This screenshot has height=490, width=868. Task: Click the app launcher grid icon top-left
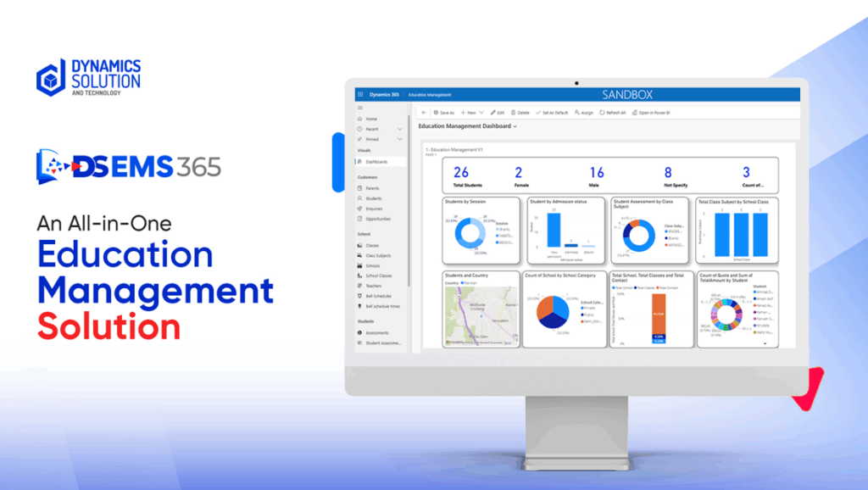coord(359,93)
